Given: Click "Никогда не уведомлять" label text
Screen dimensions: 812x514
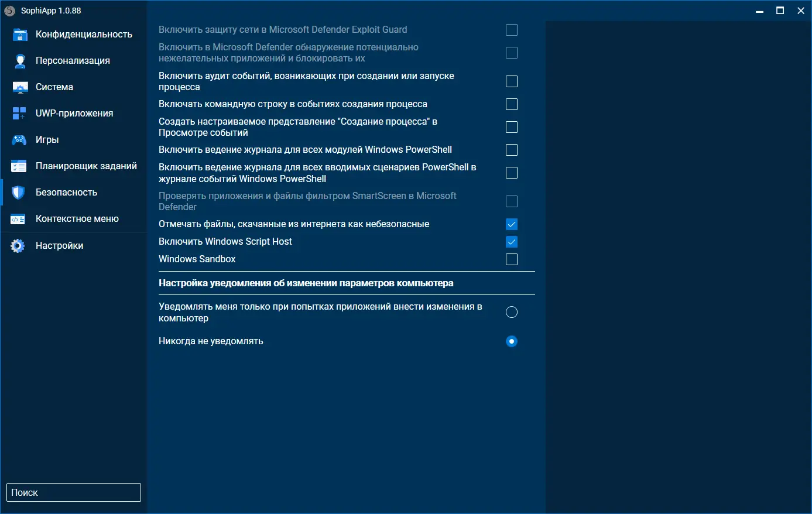Looking at the screenshot, I should [x=211, y=341].
